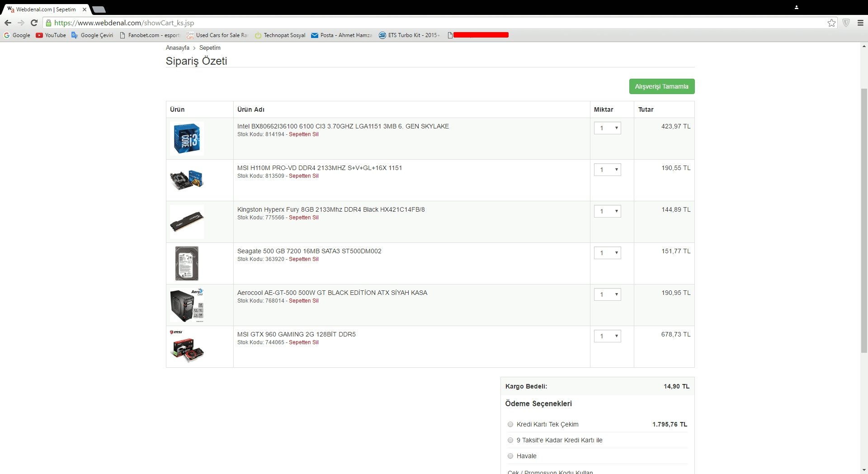Screen dimensions: 868x474
Task: Click the green padlock security icon
Action: 48,23
